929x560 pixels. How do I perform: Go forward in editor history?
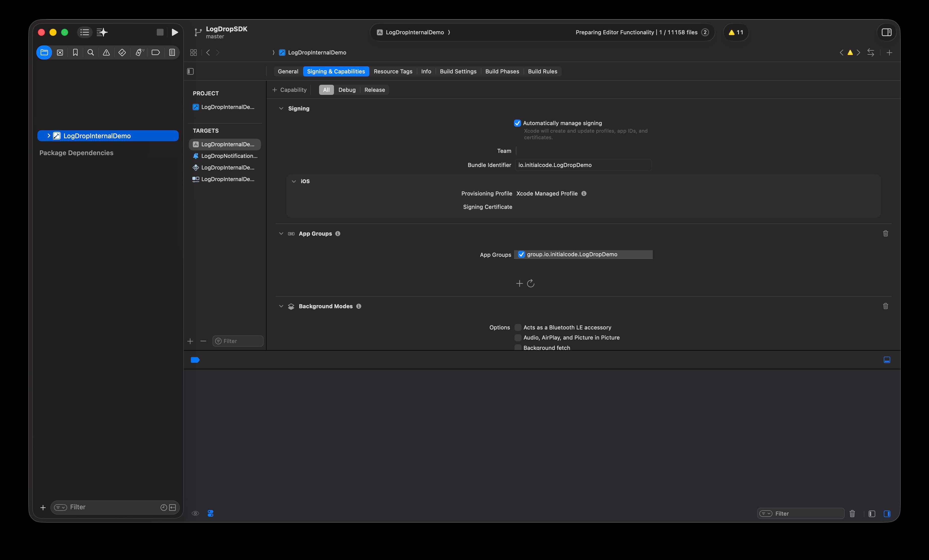click(218, 52)
